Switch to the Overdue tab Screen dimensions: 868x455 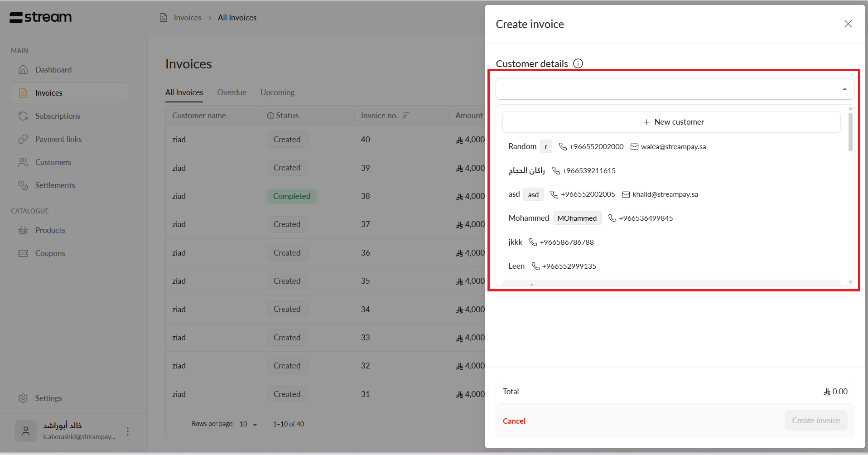pyautogui.click(x=231, y=92)
